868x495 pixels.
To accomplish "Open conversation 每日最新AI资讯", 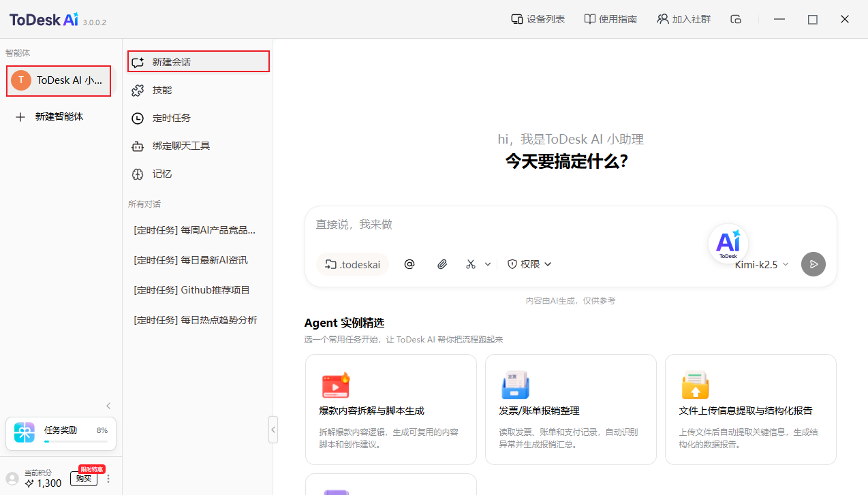I will (x=191, y=260).
